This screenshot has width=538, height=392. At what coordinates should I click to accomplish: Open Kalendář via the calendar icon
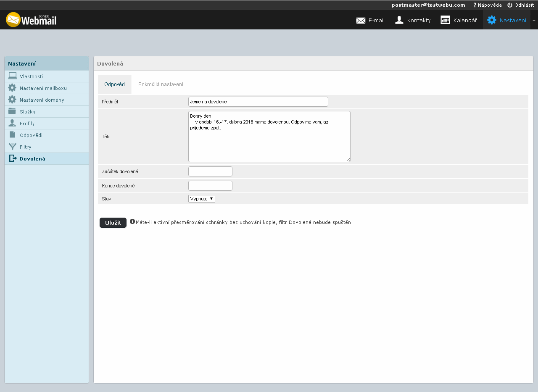[x=445, y=20]
